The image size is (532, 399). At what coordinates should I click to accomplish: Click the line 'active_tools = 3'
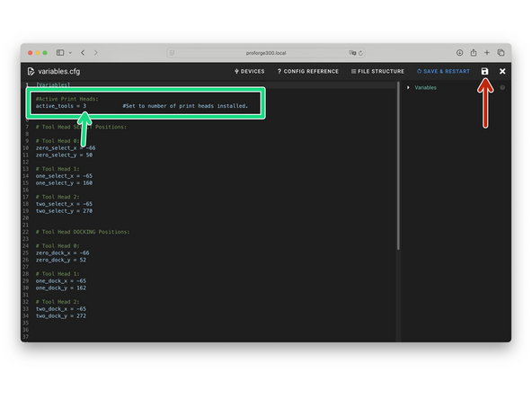61,106
